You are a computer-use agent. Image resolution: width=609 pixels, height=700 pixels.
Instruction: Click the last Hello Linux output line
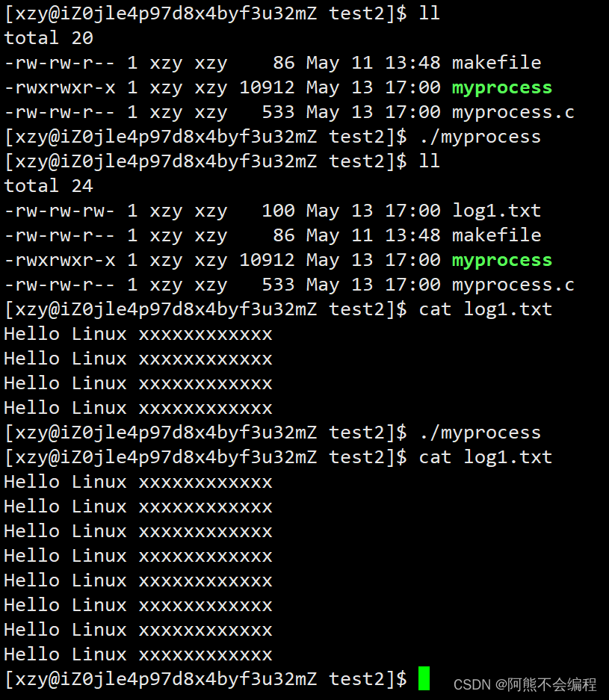point(138,654)
